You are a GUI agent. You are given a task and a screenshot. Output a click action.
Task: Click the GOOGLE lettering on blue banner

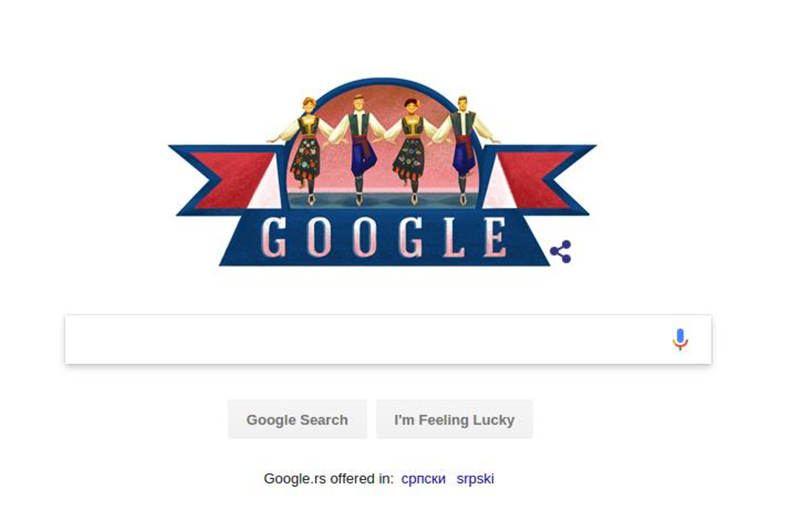[x=383, y=238]
